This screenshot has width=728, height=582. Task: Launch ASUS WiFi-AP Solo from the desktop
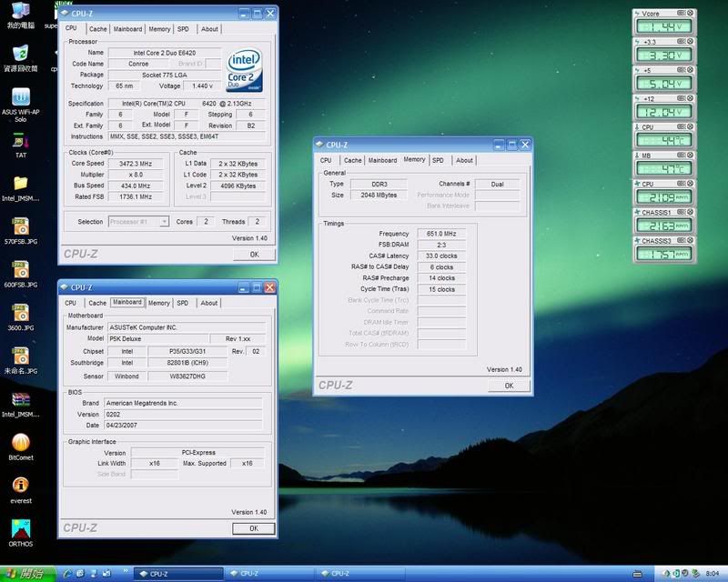click(20, 105)
